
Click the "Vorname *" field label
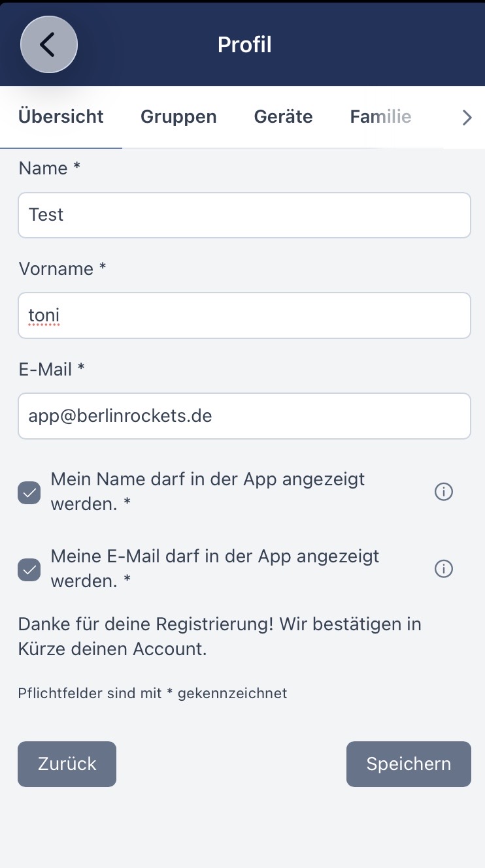pos(62,269)
